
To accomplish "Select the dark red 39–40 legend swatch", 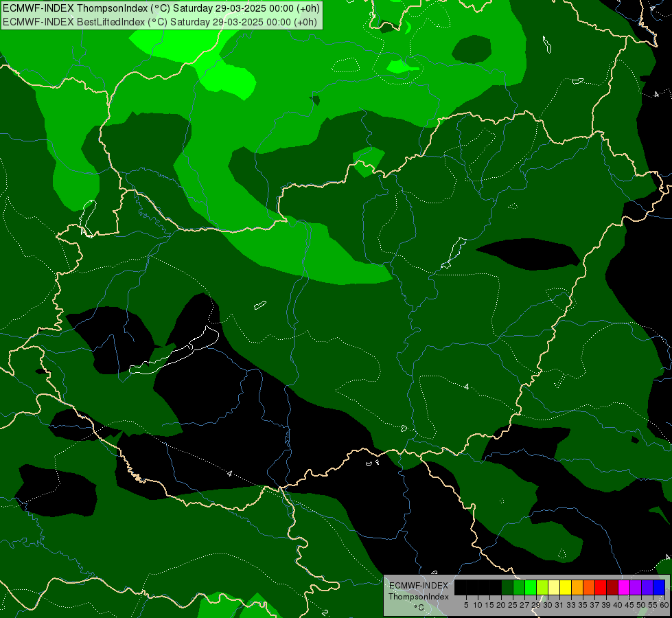I will 612,587.
